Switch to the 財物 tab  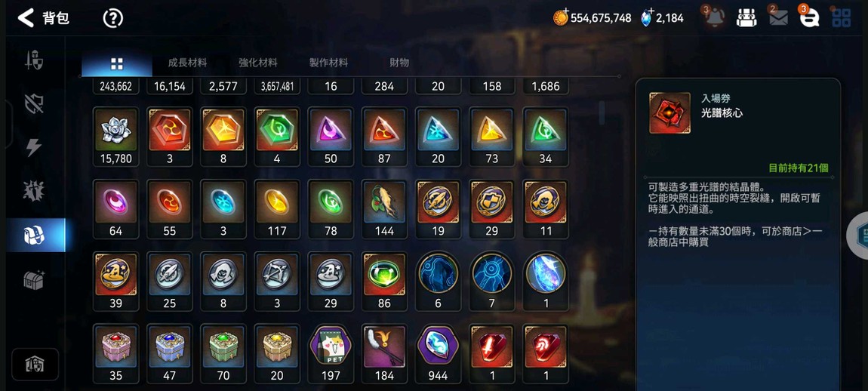(x=399, y=63)
